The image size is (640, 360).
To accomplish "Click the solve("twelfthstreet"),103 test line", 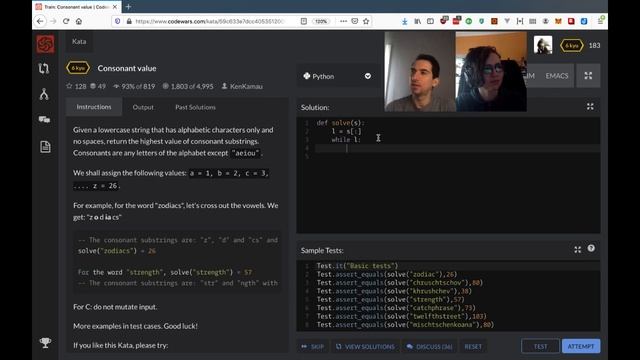I will 402,316.
